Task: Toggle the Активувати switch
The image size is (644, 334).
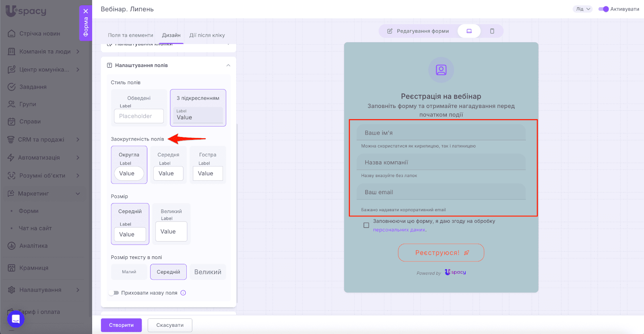Action: coord(603,9)
